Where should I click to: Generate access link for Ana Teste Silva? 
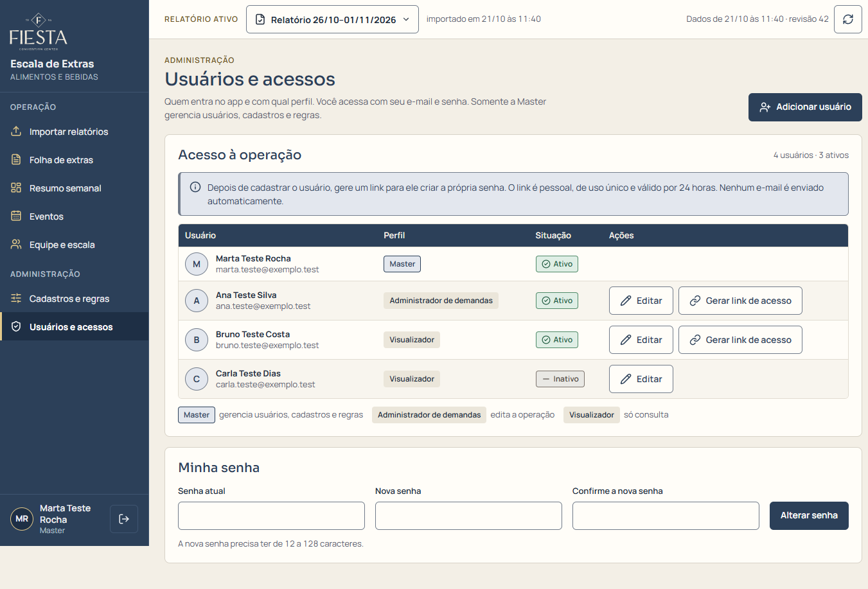(740, 301)
